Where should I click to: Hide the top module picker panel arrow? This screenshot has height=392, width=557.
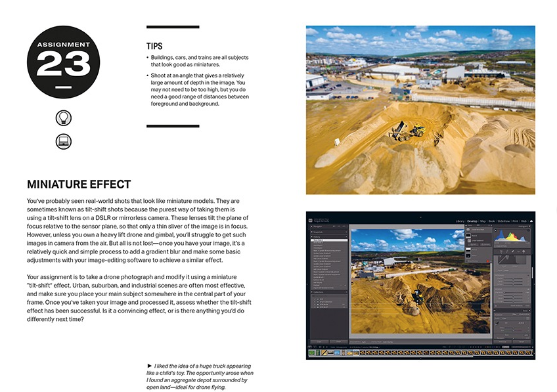tap(420, 217)
